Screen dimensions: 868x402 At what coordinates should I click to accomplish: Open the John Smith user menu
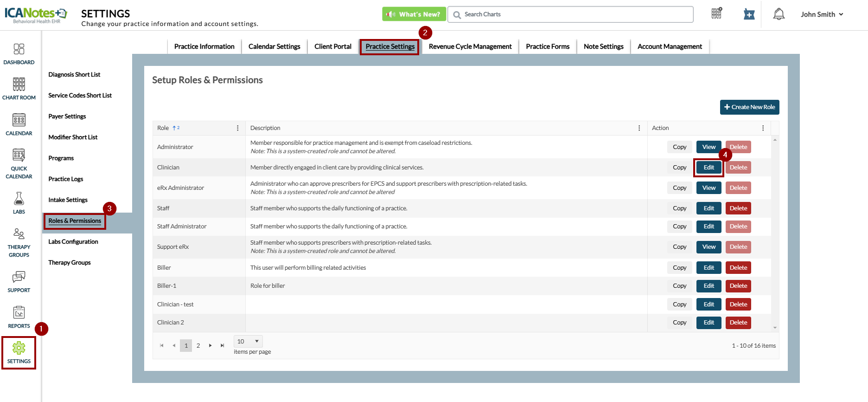(x=822, y=14)
